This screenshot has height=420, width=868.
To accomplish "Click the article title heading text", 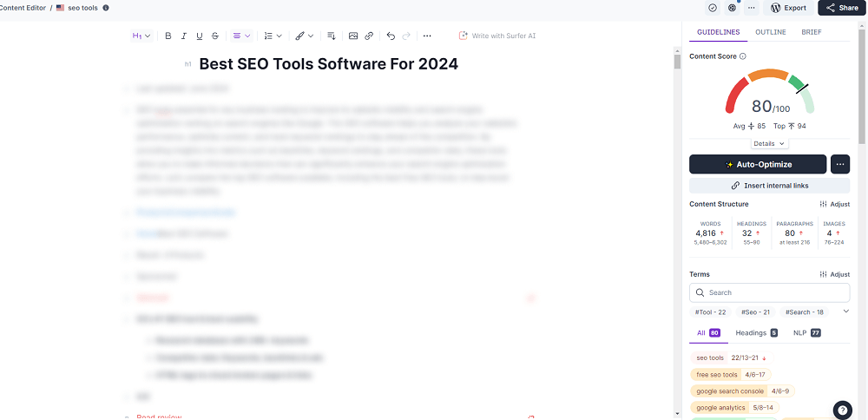I will pos(328,64).
